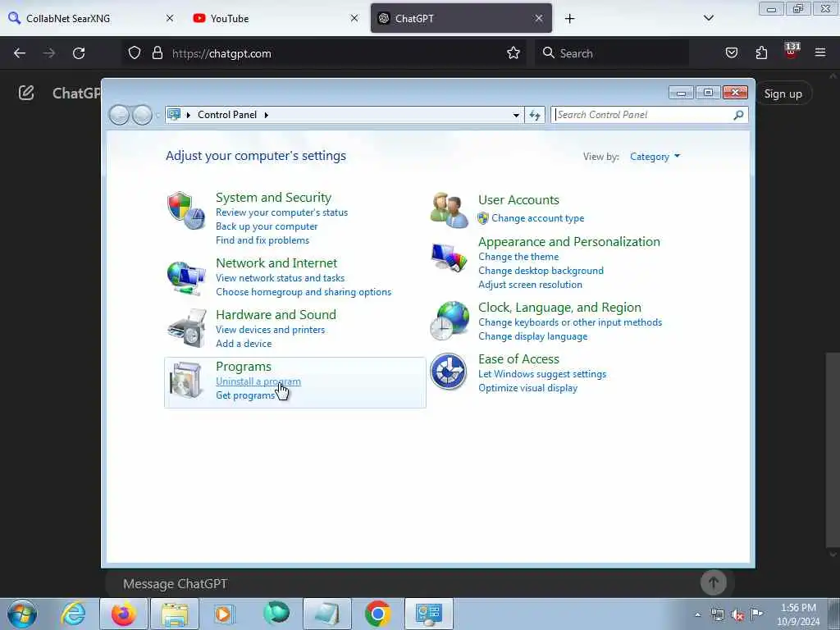Open Windows Media Player taskbar icon
Viewport: 840px width, 630px height.
(x=225, y=614)
